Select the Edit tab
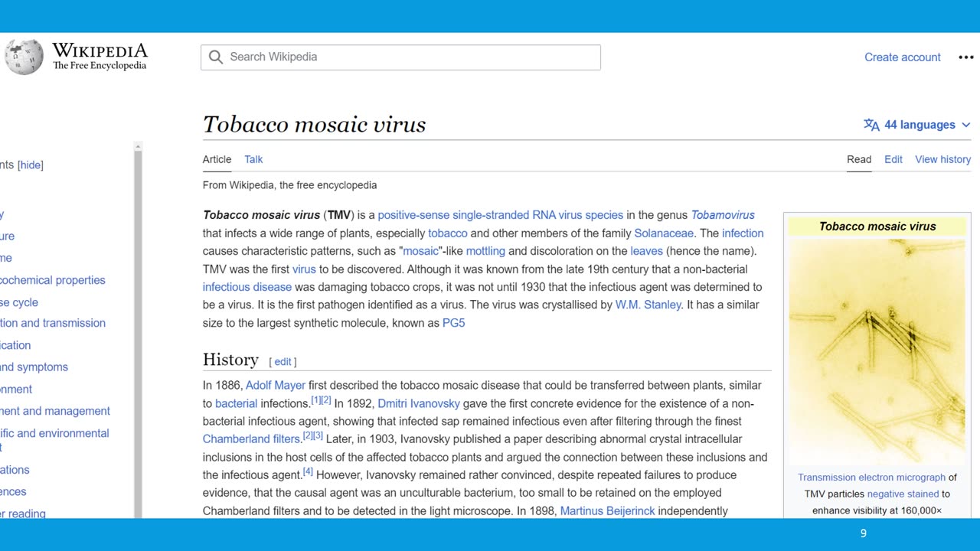 (x=893, y=159)
